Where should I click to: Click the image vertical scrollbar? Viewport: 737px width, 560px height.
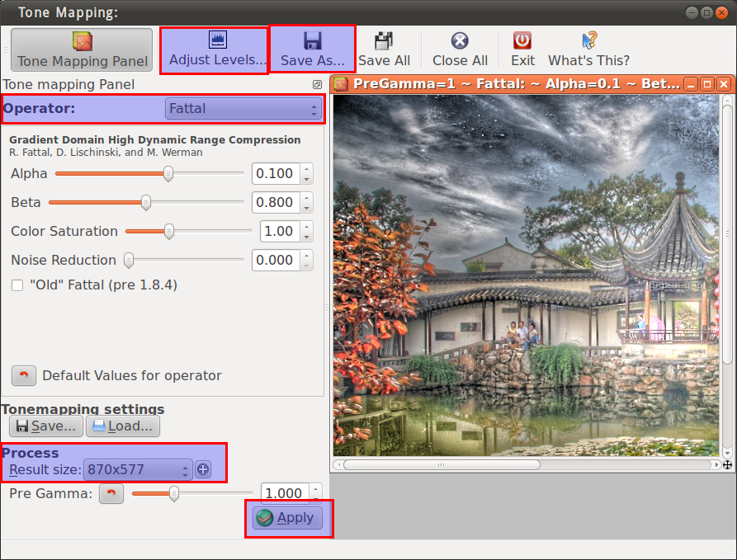727,235
